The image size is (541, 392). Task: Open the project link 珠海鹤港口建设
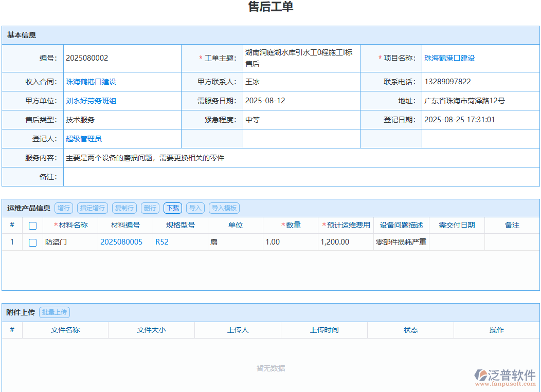tap(449, 58)
